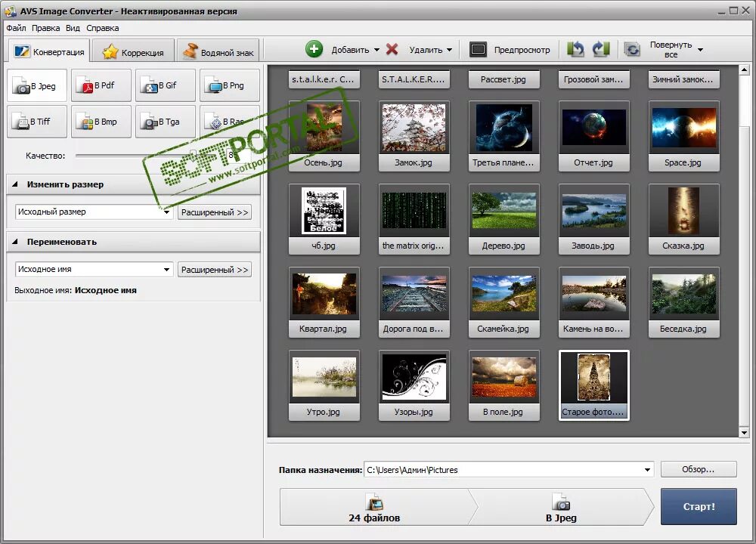756x544 pixels.
Task: Select the Скамейка.jpg thumbnail
Action: click(x=503, y=302)
